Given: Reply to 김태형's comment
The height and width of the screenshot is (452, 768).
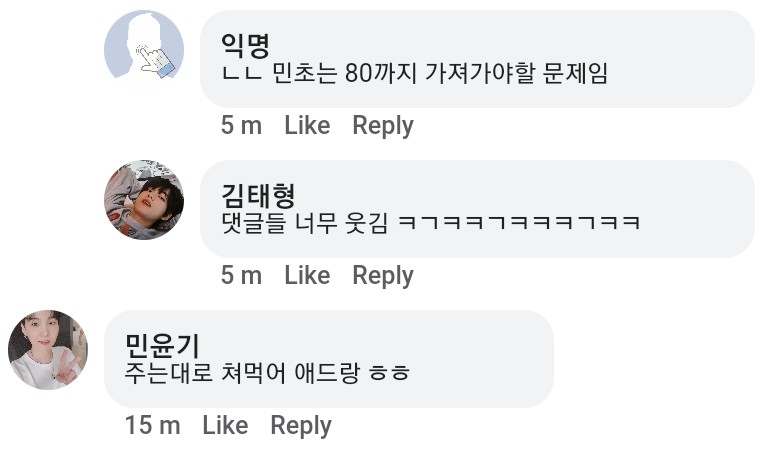Looking at the screenshot, I should pos(383,275).
